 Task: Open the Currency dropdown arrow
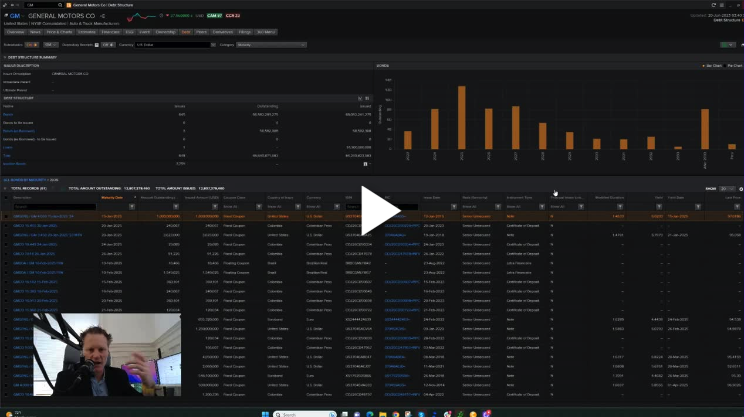tap(213, 45)
